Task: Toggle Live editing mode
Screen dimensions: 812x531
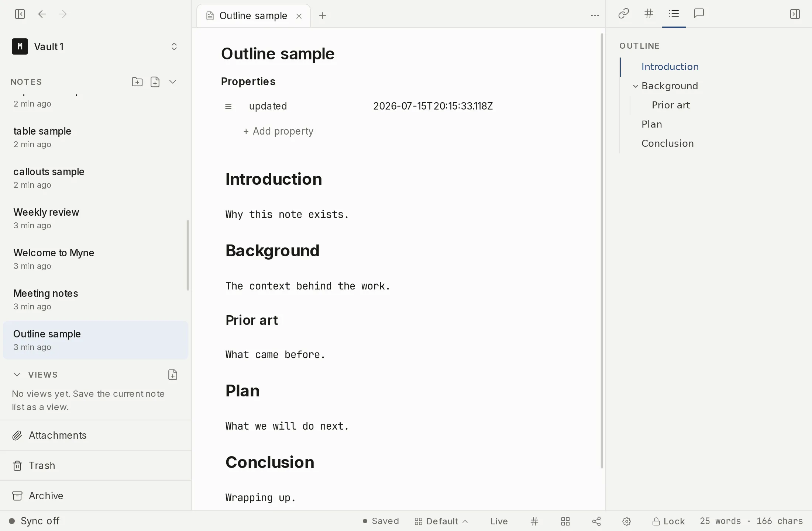Action: point(499,521)
